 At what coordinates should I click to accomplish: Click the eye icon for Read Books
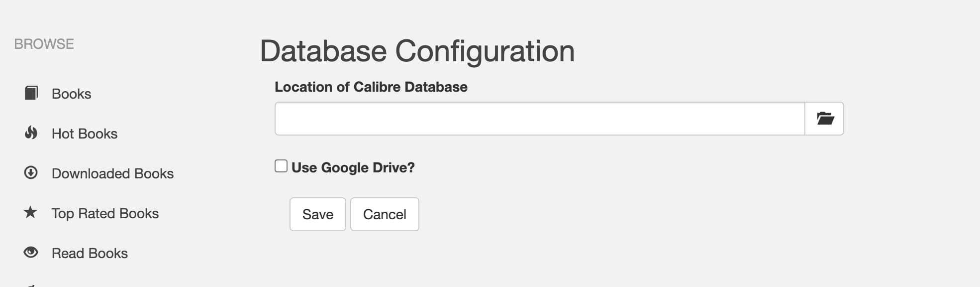pos(31,253)
